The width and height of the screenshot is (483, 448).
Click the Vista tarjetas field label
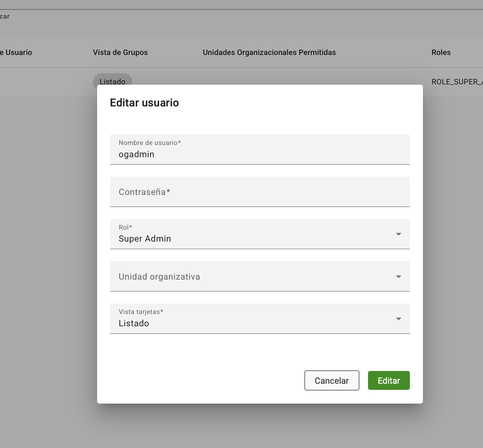pyautogui.click(x=141, y=312)
